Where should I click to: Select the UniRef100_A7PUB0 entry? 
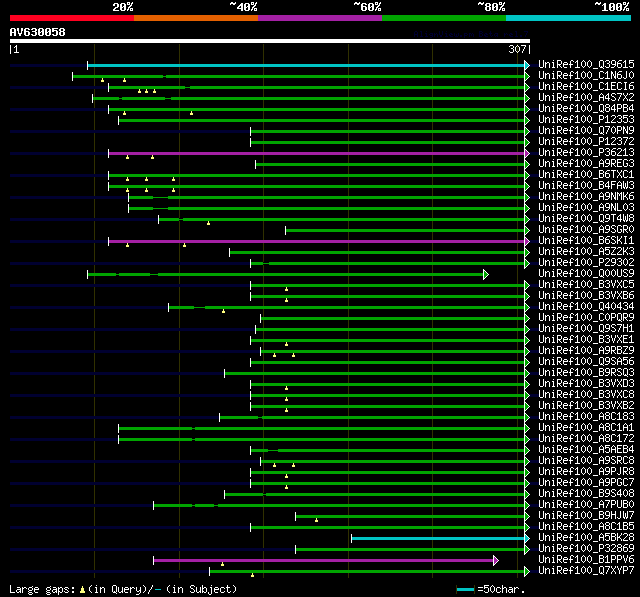point(586,505)
